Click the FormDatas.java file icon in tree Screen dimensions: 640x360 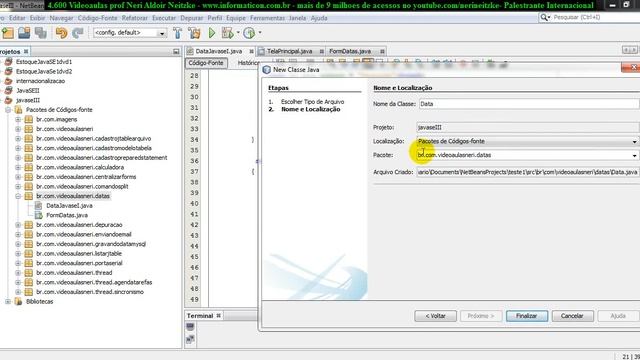[x=38, y=215]
